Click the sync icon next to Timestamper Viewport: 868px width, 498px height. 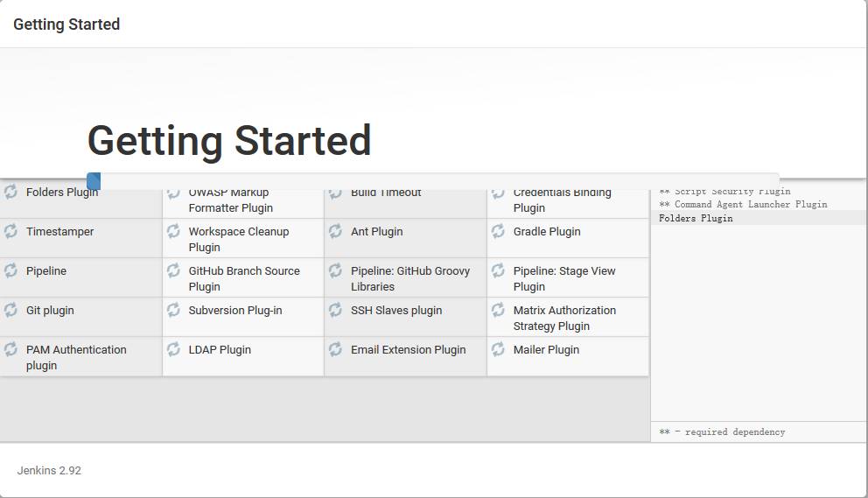click(x=10, y=231)
